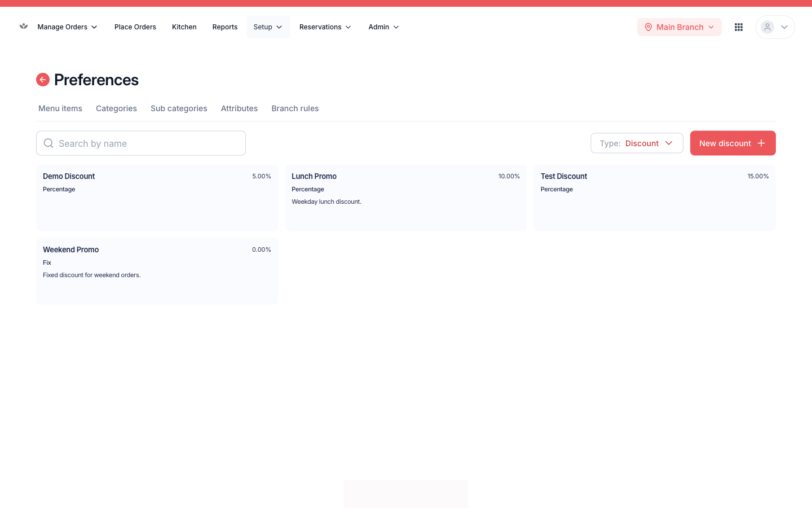
Task: Open the Reports page
Action: click(x=225, y=27)
